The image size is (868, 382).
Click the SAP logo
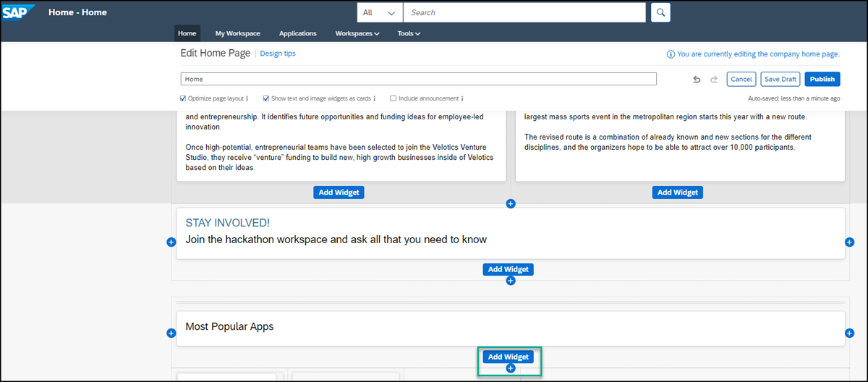click(x=19, y=12)
